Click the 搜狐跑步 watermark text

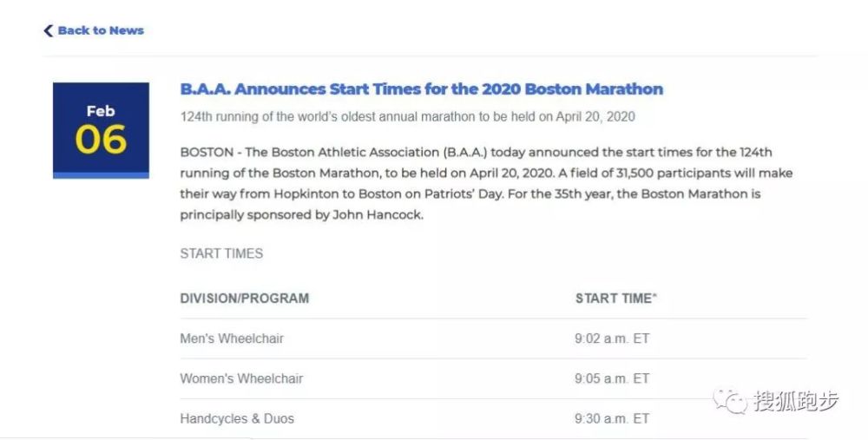796,401
